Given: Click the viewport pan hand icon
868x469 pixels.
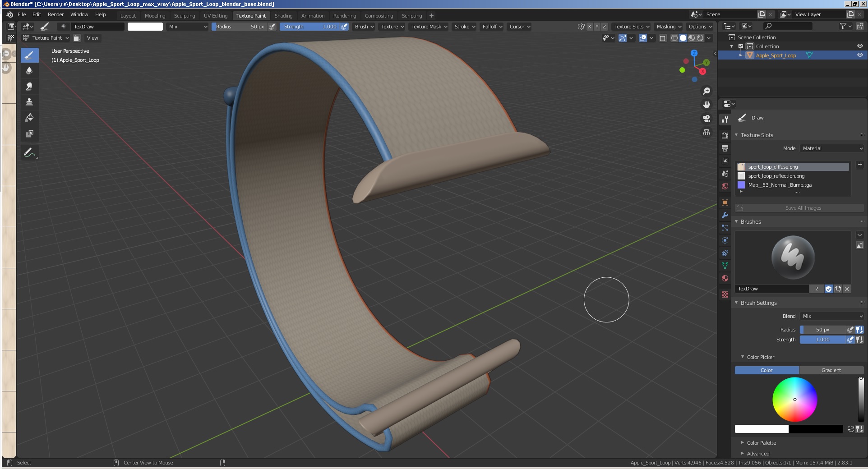Looking at the screenshot, I should pyautogui.click(x=706, y=105).
